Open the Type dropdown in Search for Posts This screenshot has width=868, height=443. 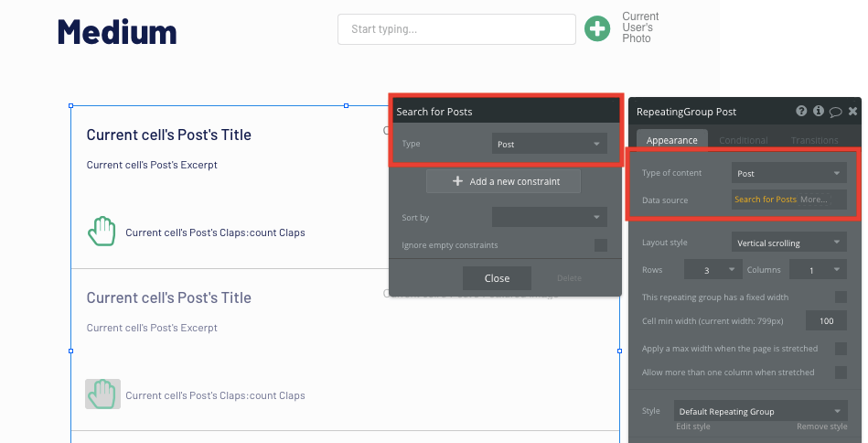point(549,144)
